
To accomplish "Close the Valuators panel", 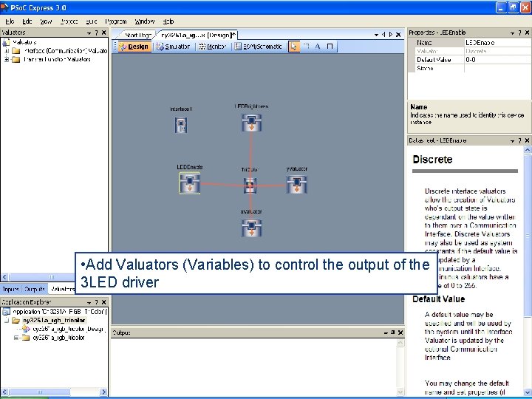I will (104, 33).
